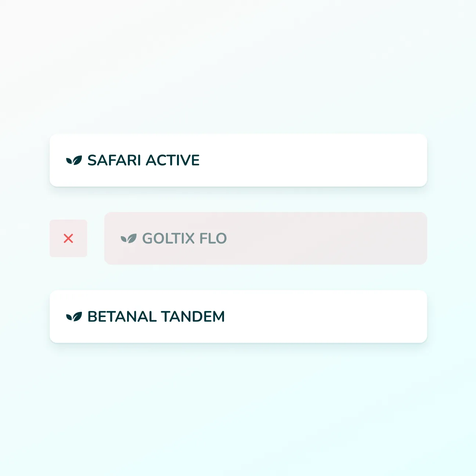Click the word SAFARI in the first card

click(114, 161)
